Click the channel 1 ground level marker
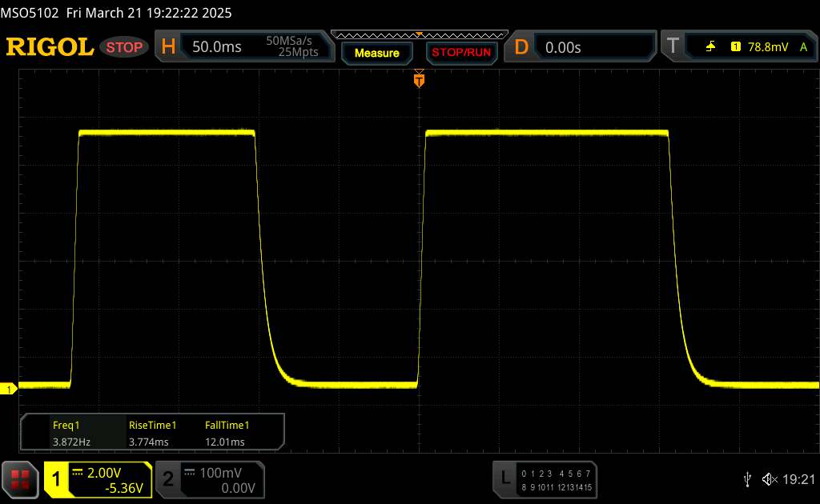 (10, 390)
